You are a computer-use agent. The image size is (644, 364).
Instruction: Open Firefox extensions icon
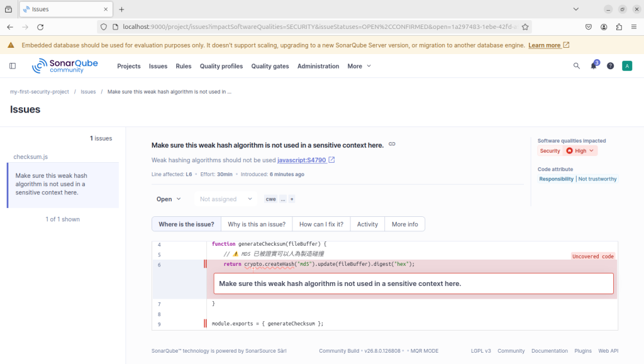[x=619, y=27]
